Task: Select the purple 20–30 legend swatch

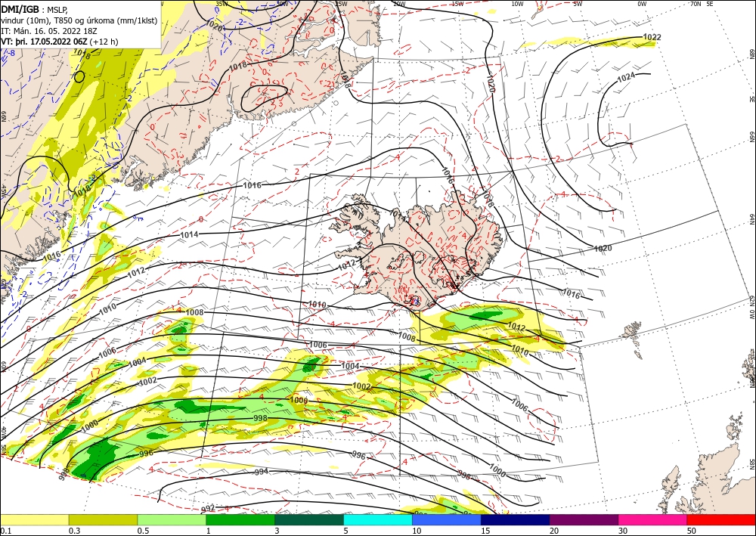Action: pos(584,519)
